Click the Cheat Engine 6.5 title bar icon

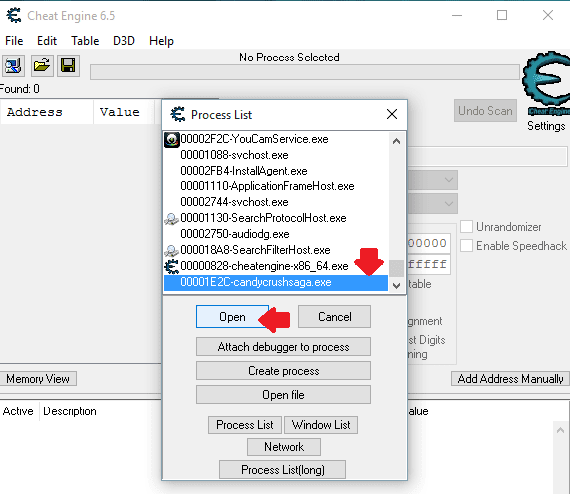14,16
